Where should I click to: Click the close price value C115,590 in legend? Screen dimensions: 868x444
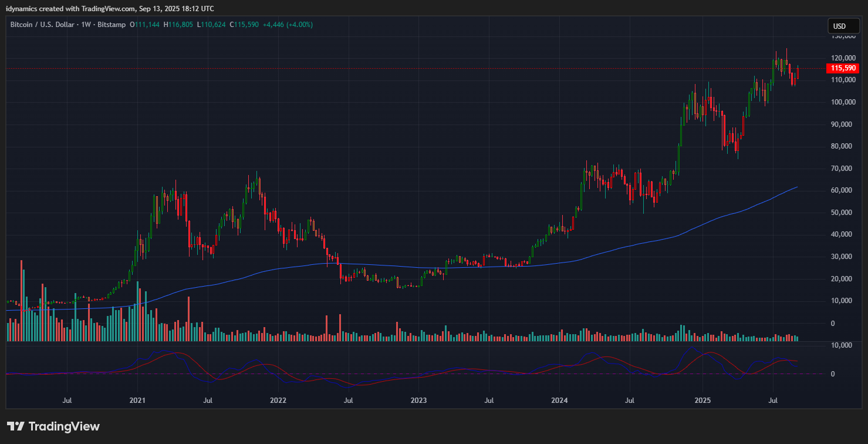[244, 25]
